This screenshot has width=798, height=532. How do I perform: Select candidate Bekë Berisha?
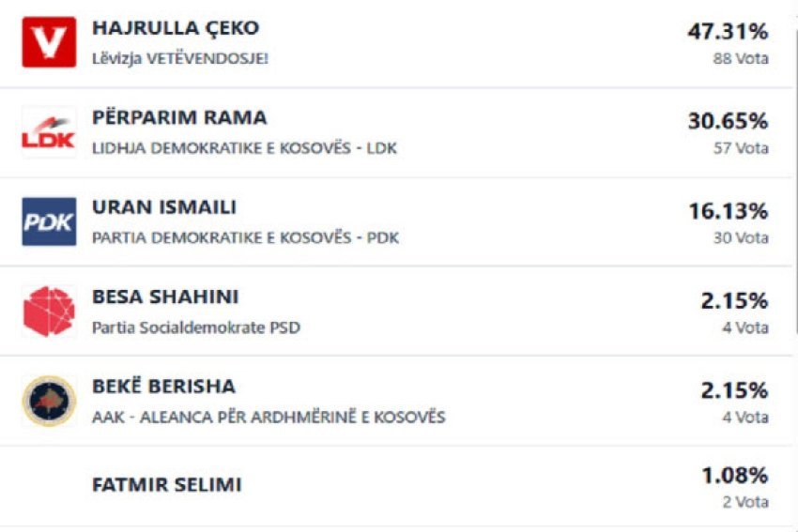pos(163,387)
